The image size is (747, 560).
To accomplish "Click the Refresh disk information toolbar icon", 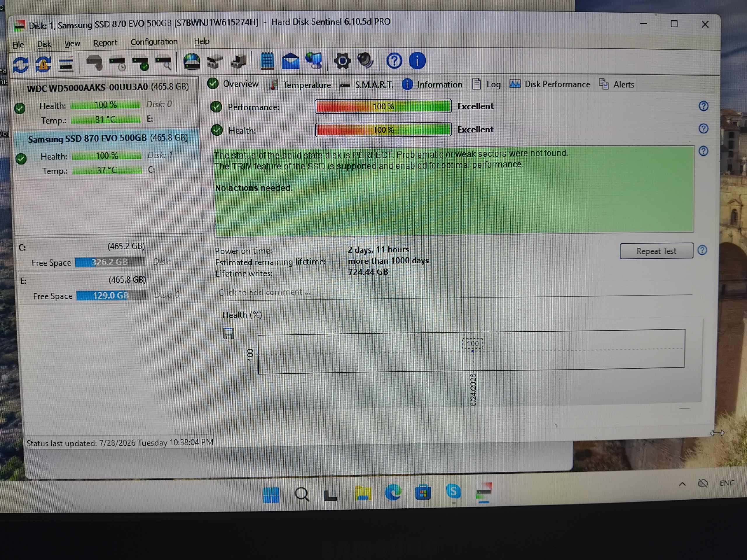I will click(21, 64).
